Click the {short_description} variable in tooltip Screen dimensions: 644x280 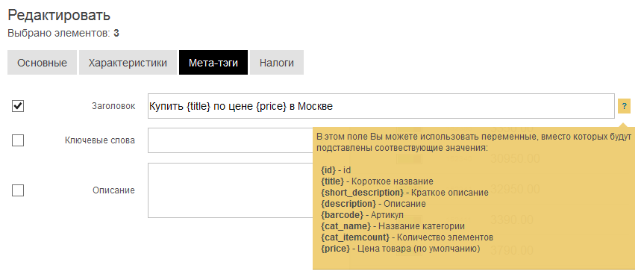tap(362, 193)
